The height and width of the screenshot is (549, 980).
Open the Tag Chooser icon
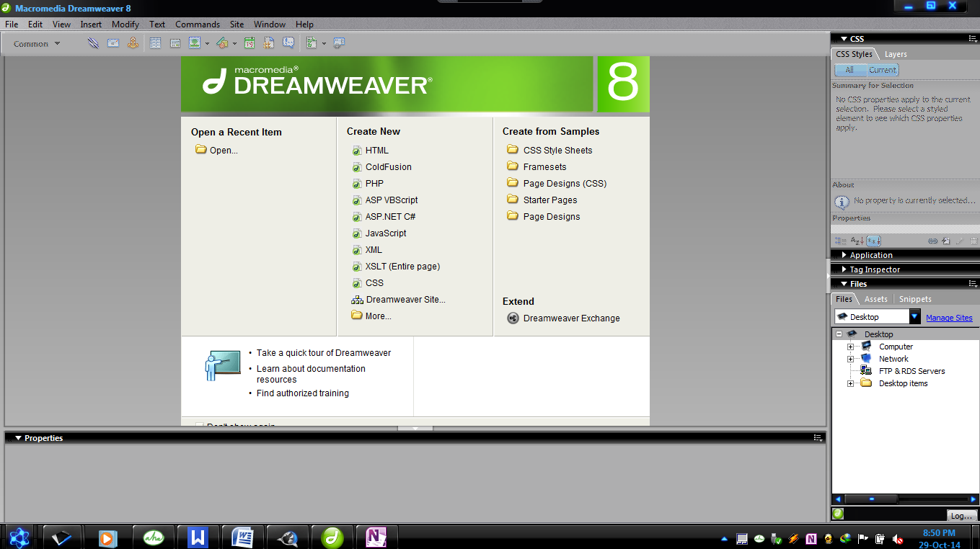[339, 43]
